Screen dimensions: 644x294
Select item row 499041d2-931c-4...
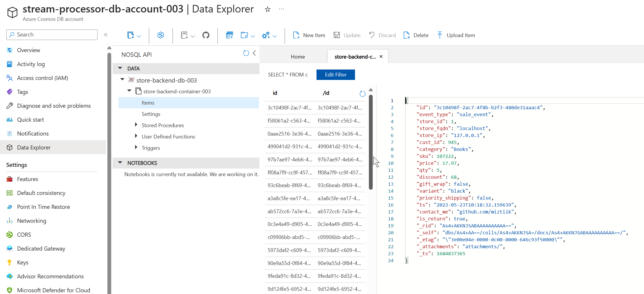(x=315, y=147)
